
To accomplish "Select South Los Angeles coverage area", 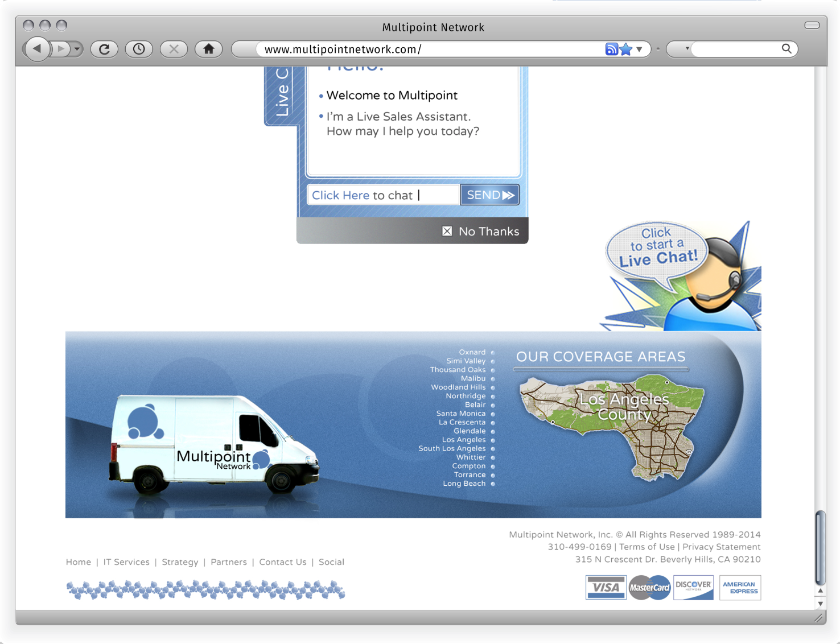I will pyautogui.click(x=452, y=448).
